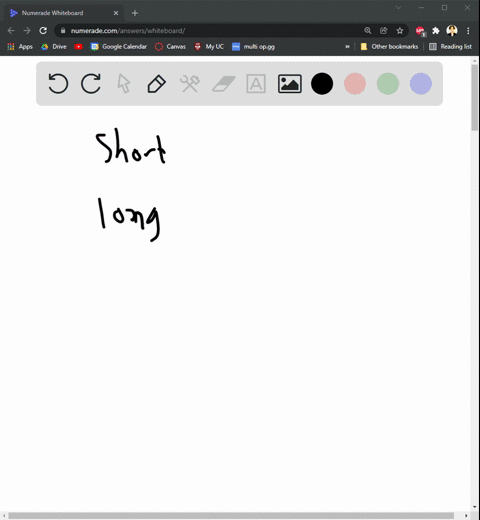
Task: Maximize the Chrome window
Action: pos(444,7)
